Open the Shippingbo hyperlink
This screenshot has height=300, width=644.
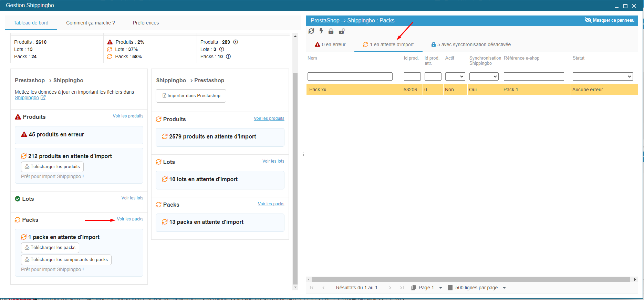point(27,98)
